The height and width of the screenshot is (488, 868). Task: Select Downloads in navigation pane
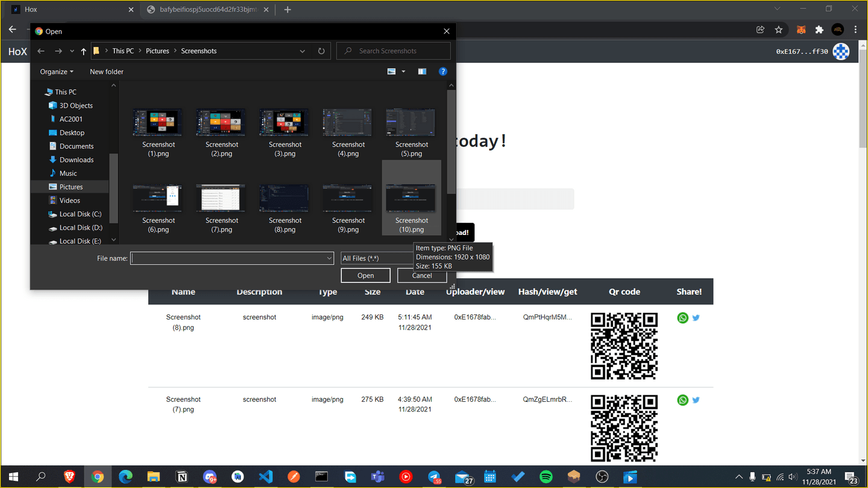point(71,160)
